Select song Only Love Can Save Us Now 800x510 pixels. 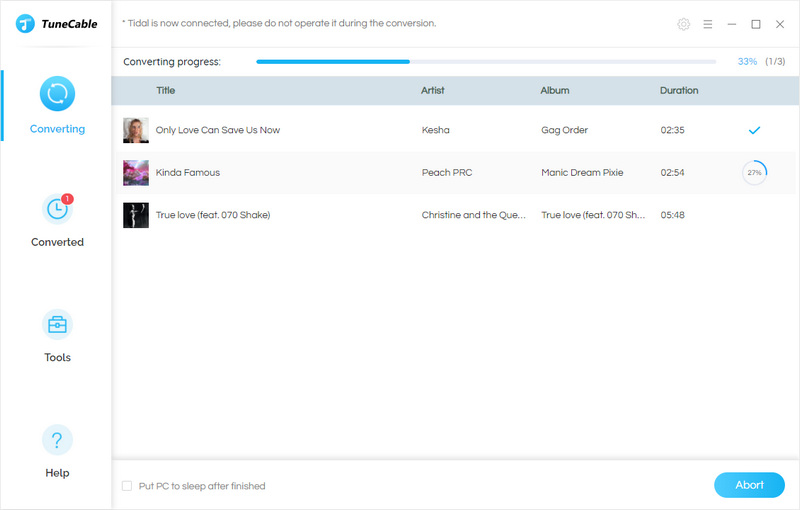[218, 130]
